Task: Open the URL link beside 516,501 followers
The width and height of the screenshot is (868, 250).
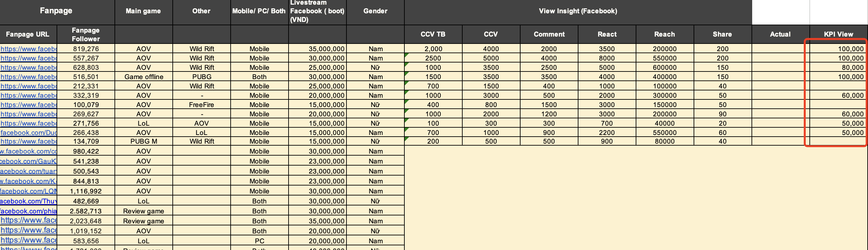Action: point(29,77)
